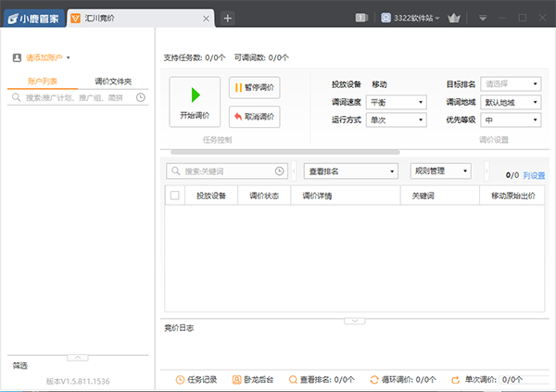This screenshot has height=392, width=556.
Task: Click the 搜索:关键词 search input field
Action: pyautogui.click(x=227, y=171)
